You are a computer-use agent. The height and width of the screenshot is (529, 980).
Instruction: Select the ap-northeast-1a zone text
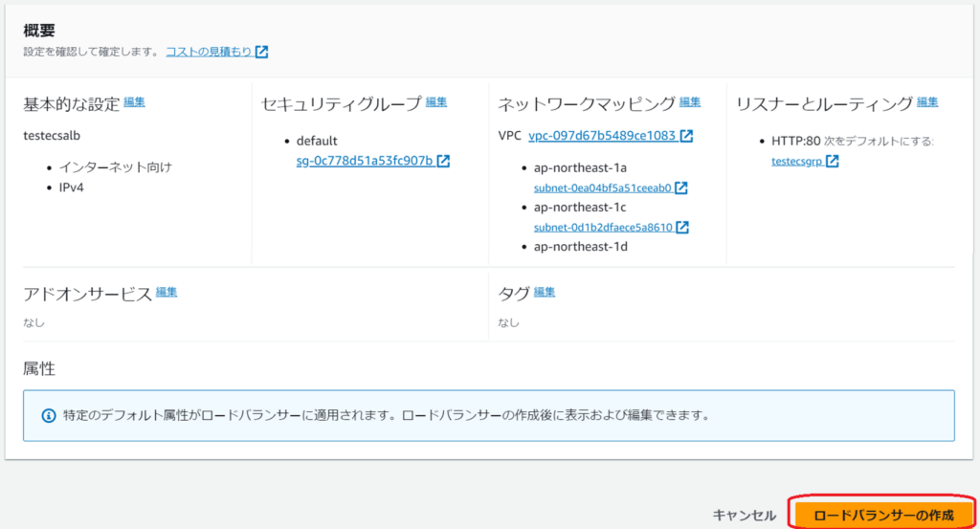click(580, 168)
